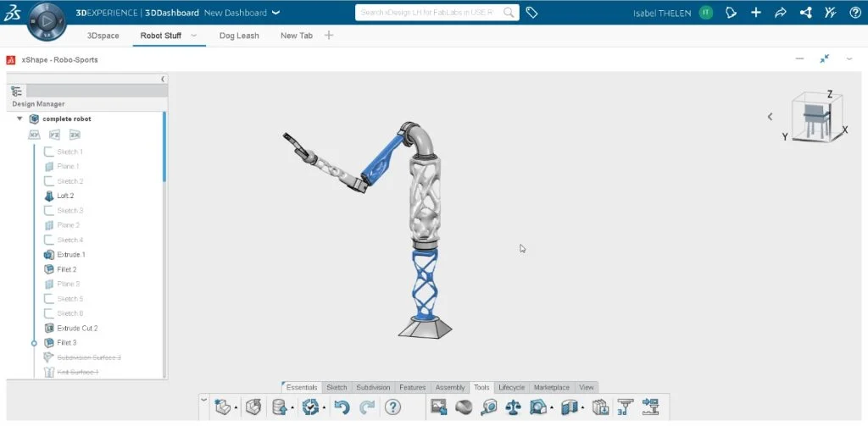The height and width of the screenshot is (426, 868).
Task: Click the Open/insert part icon
Action: 254,407
